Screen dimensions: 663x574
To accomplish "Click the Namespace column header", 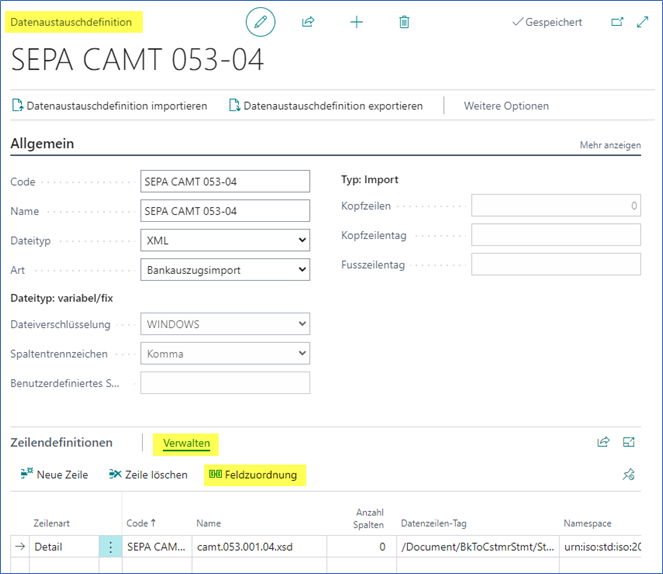I will [587, 523].
